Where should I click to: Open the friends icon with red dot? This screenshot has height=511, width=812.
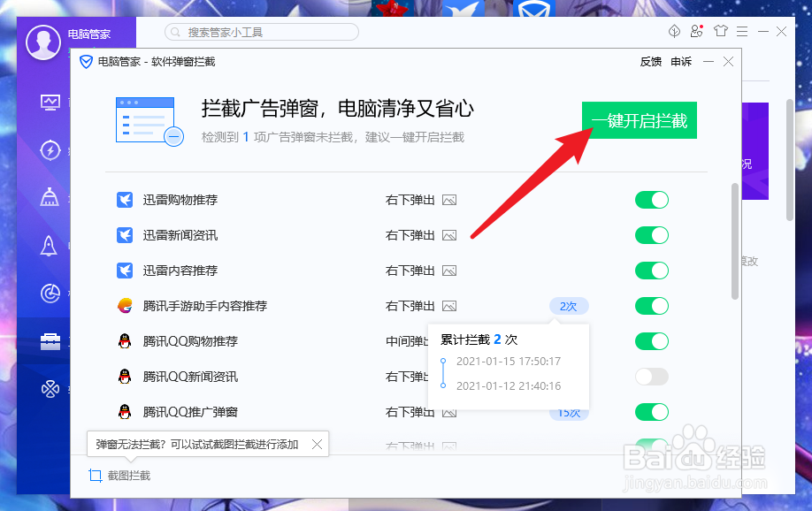[x=697, y=31]
